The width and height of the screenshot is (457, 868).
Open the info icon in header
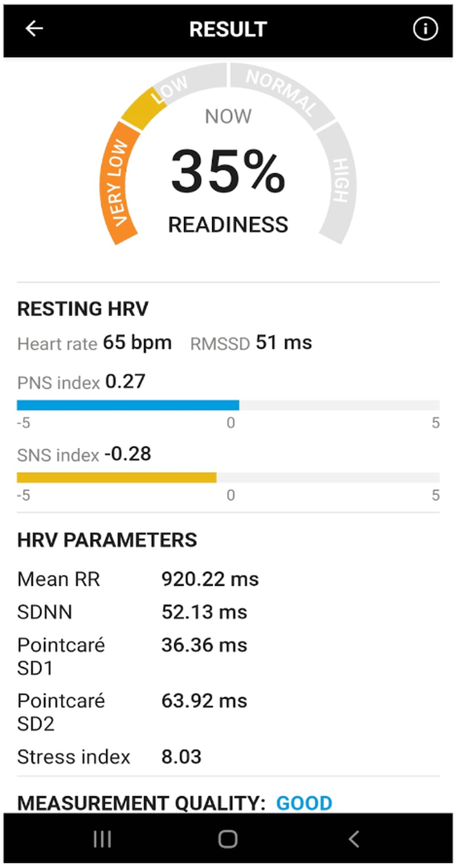[425, 29]
